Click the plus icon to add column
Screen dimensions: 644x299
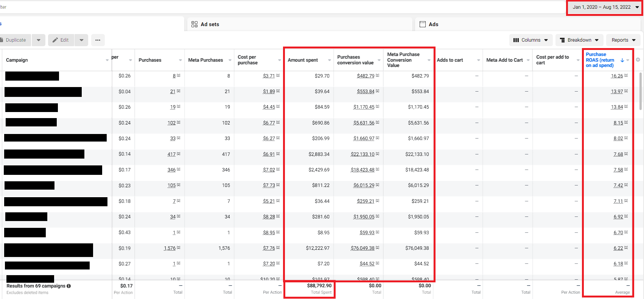pos(638,60)
